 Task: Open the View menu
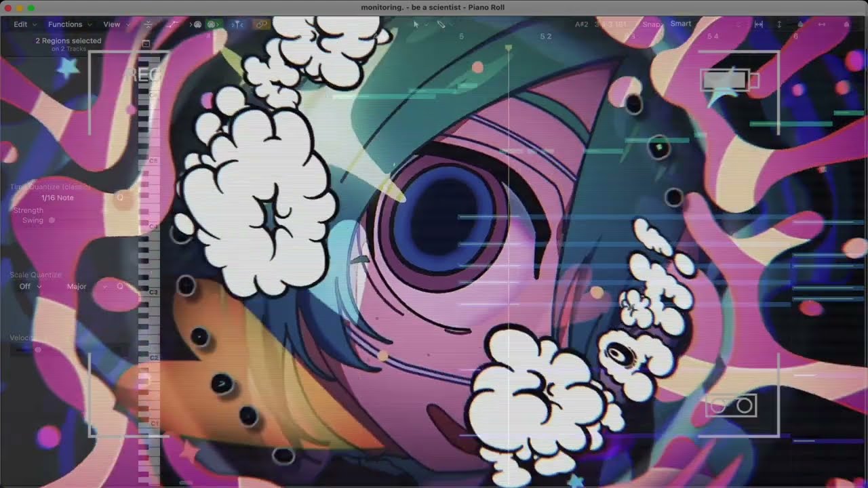click(116, 24)
